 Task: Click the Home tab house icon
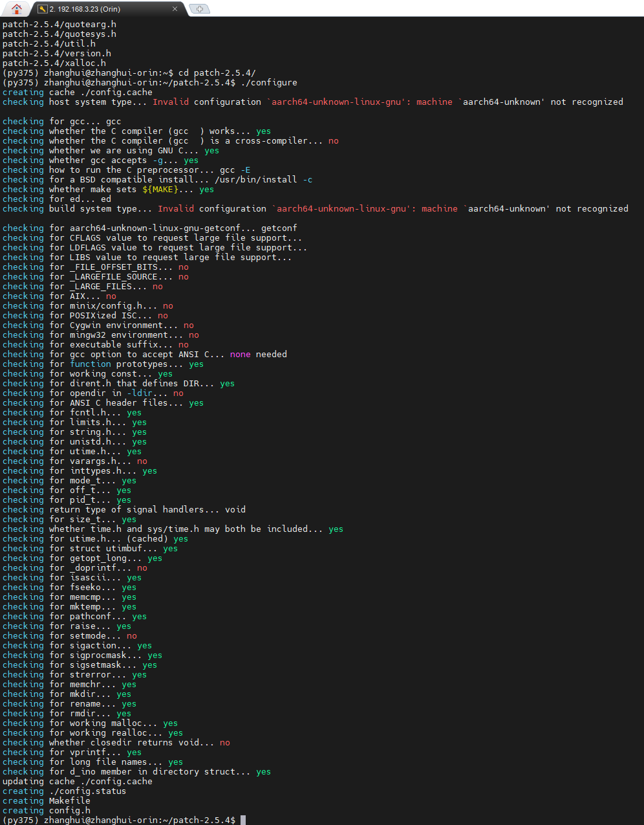click(x=17, y=8)
